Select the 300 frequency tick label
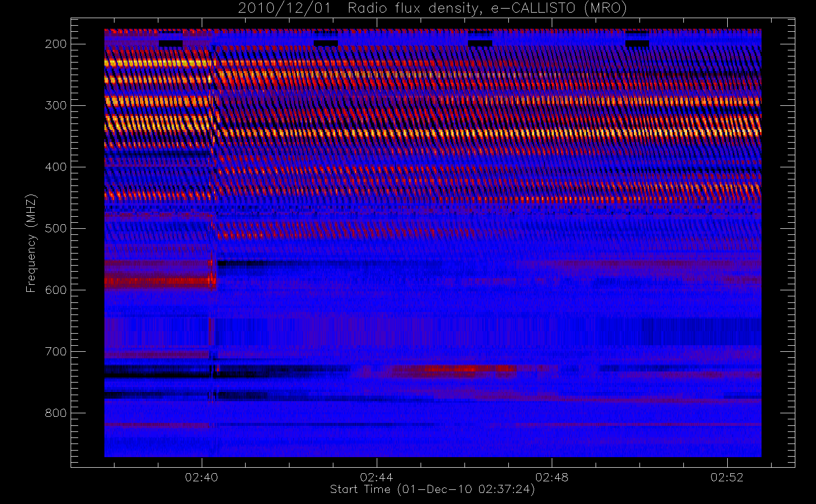This screenshot has width=816, height=504. click(56, 105)
